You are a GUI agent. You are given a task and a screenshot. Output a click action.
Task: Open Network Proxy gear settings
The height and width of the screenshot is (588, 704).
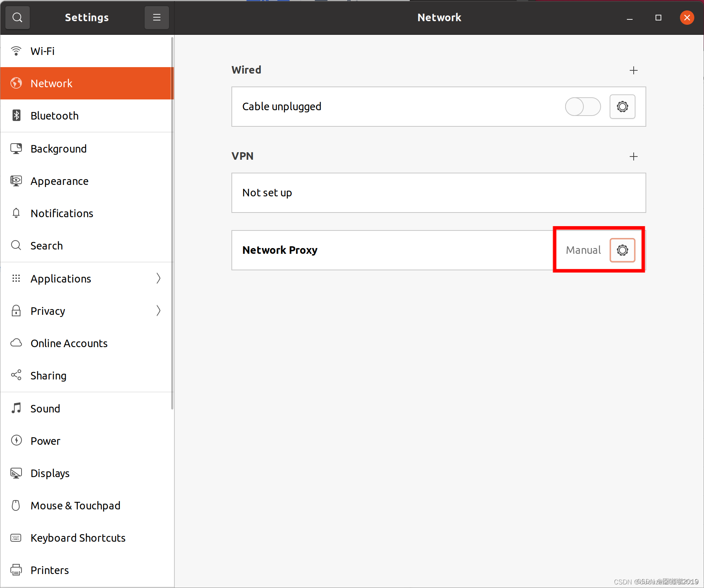[622, 250]
